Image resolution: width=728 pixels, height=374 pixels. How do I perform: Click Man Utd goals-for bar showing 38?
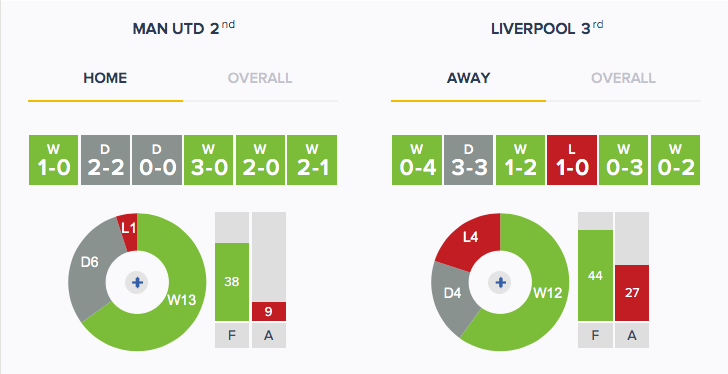tap(232, 282)
